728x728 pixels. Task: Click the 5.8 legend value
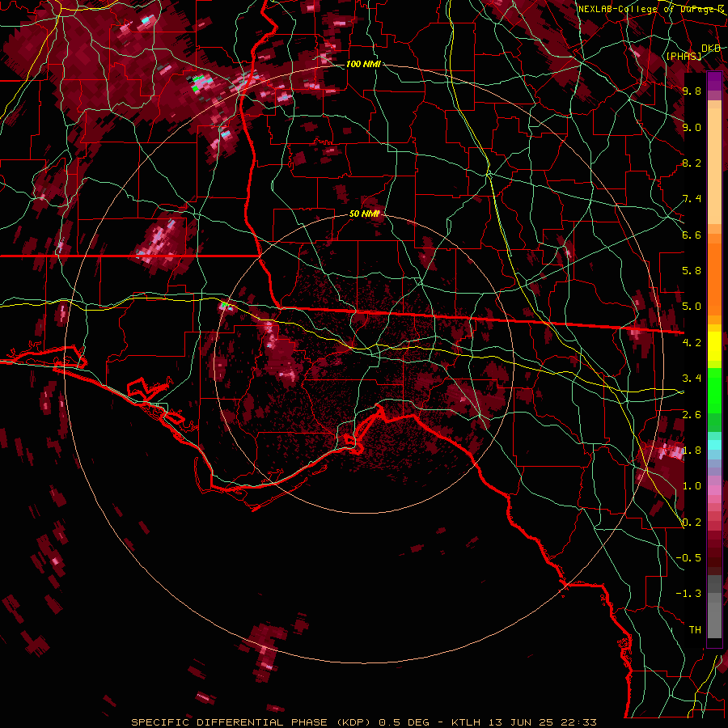coord(692,271)
